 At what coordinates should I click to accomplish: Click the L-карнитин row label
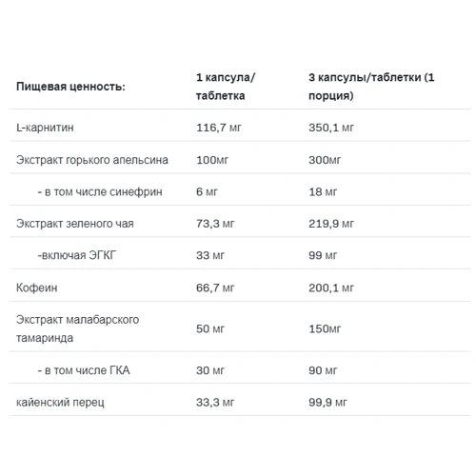[45, 128]
